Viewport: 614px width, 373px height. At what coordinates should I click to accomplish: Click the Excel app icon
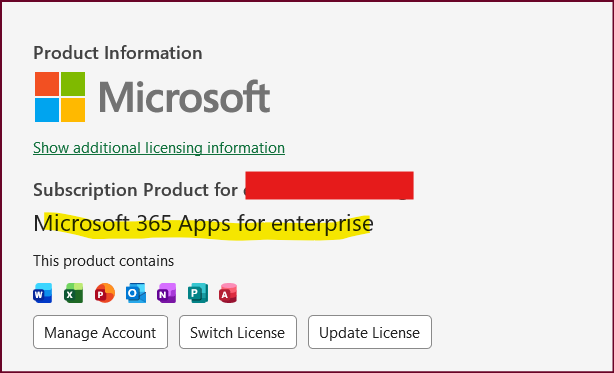74,293
